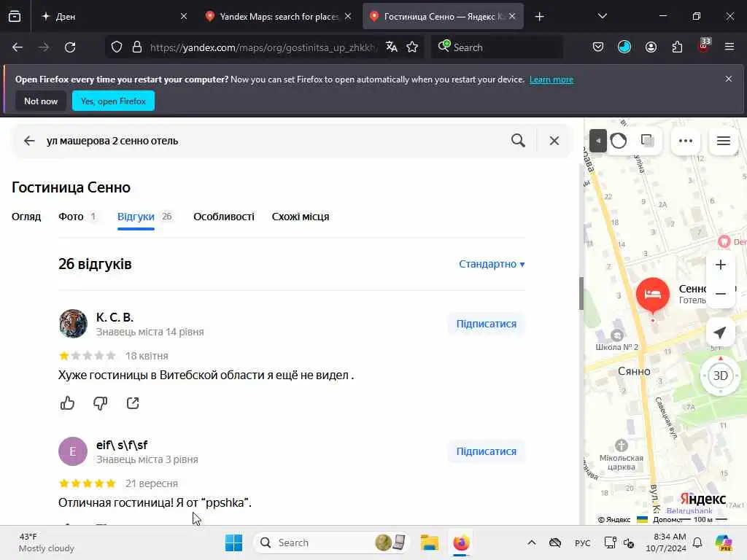Screen dimensions: 747x560
Task: Dislike the К. С. В. review
Action: click(x=100, y=403)
